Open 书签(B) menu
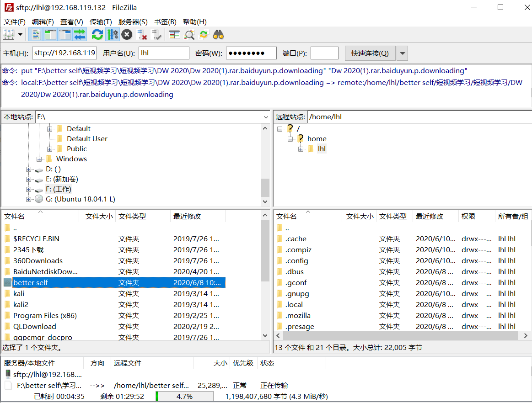 165,21
